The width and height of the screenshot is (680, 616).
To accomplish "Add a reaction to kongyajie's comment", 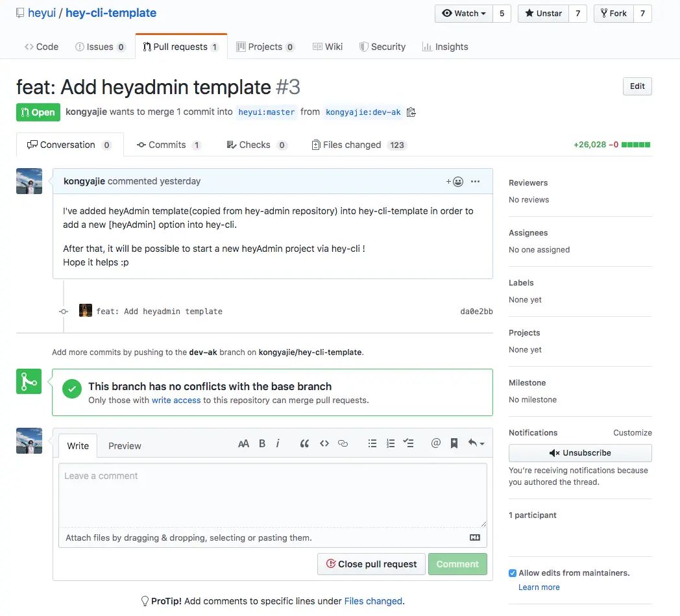I will pos(454,181).
